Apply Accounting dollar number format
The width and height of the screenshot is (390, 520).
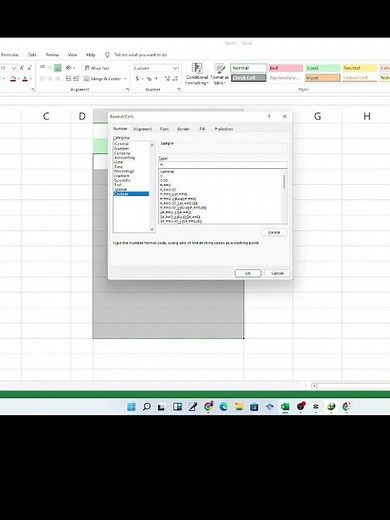pos(137,79)
